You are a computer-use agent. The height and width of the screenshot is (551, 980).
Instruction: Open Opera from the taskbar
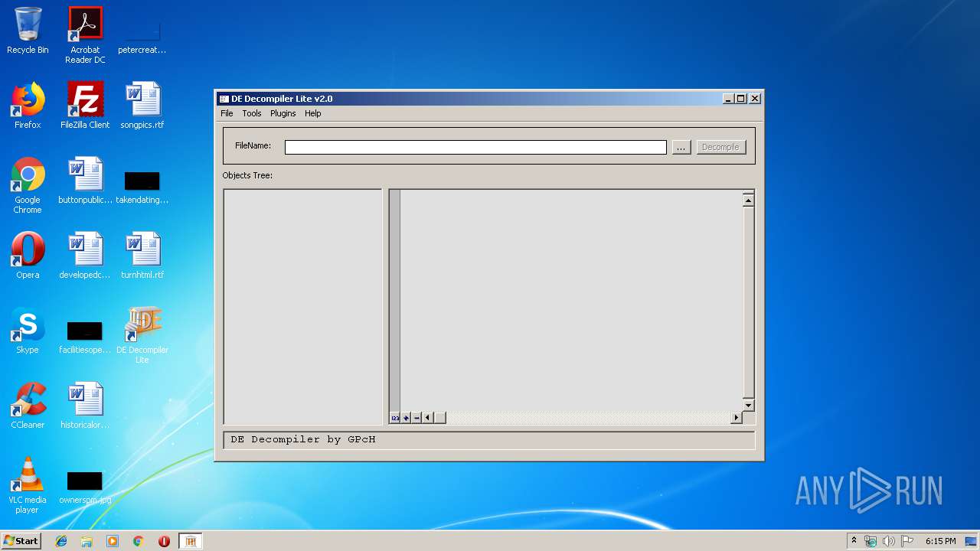click(x=164, y=541)
